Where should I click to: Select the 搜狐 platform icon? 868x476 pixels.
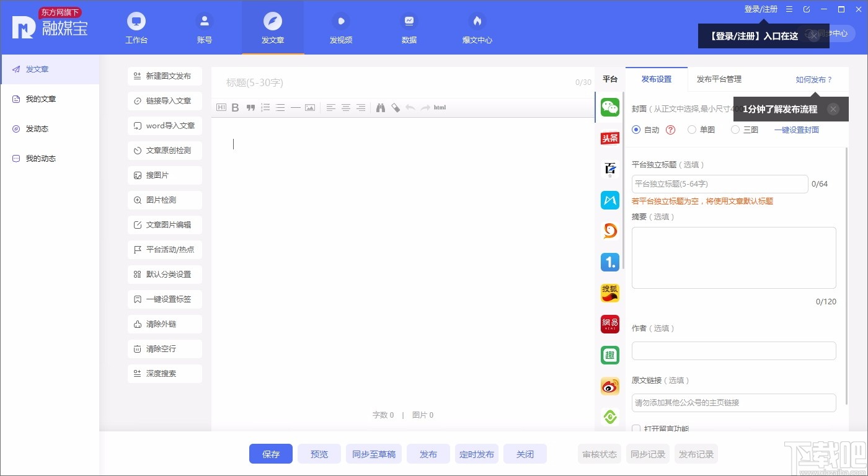click(x=609, y=293)
